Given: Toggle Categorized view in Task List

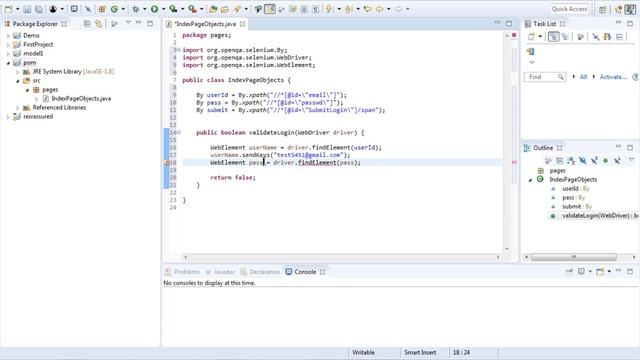Looking at the screenshot, I should click(x=553, y=37).
